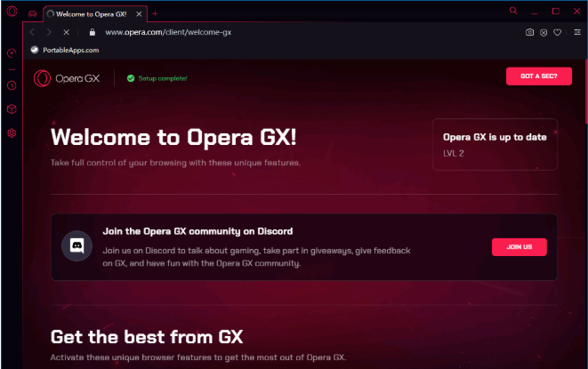Close the Welcome to Opera GX tab
Screen dimensions: 588x369
[x=139, y=14]
